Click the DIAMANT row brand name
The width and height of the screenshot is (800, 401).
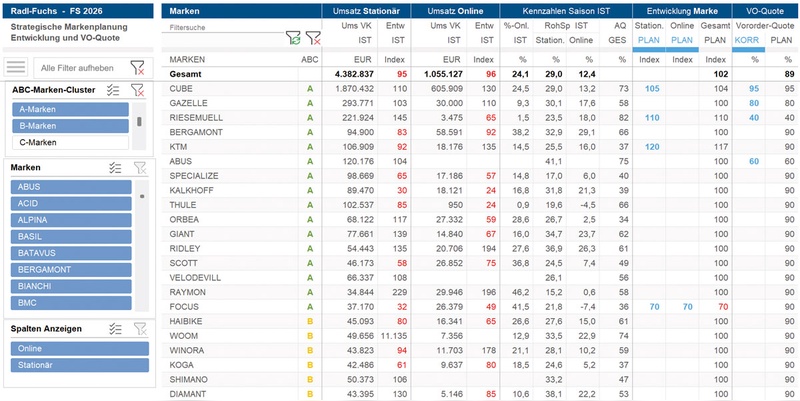tap(188, 394)
